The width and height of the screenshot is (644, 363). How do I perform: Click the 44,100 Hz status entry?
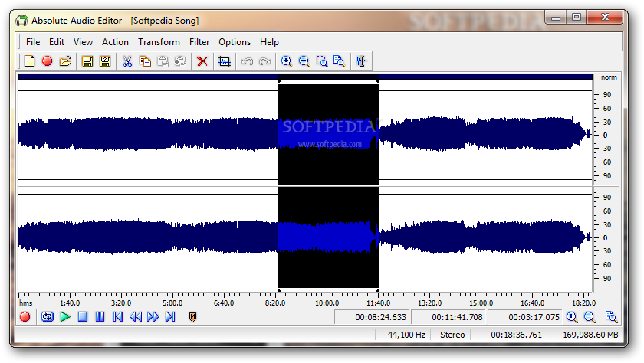click(x=406, y=335)
